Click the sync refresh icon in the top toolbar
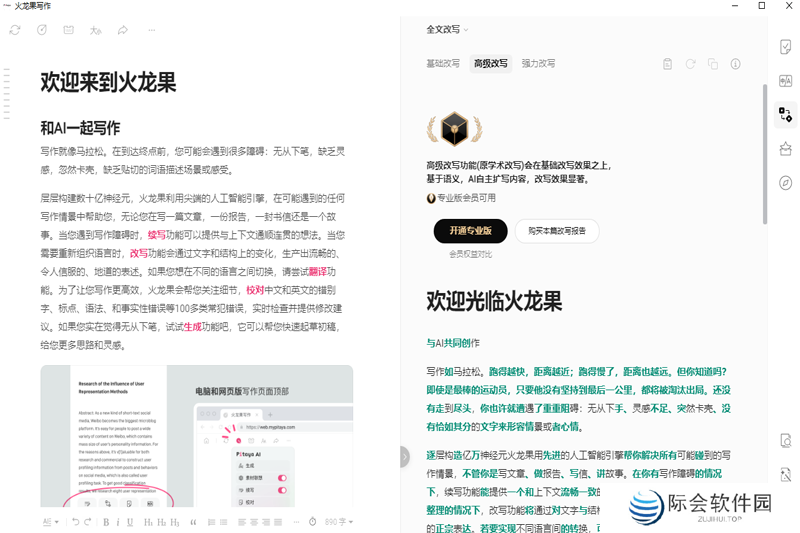The image size is (800, 533). (15, 30)
